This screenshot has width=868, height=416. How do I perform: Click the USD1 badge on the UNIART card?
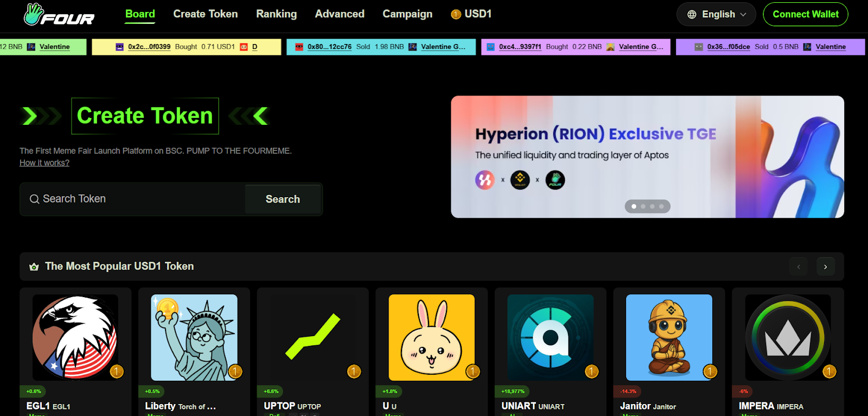pos(592,371)
